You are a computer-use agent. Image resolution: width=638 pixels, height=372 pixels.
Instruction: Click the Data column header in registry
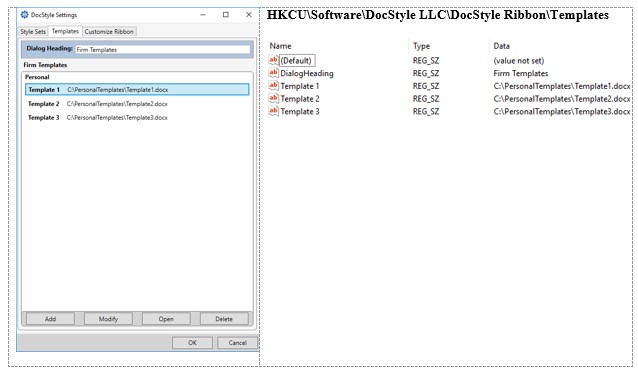[x=501, y=46]
